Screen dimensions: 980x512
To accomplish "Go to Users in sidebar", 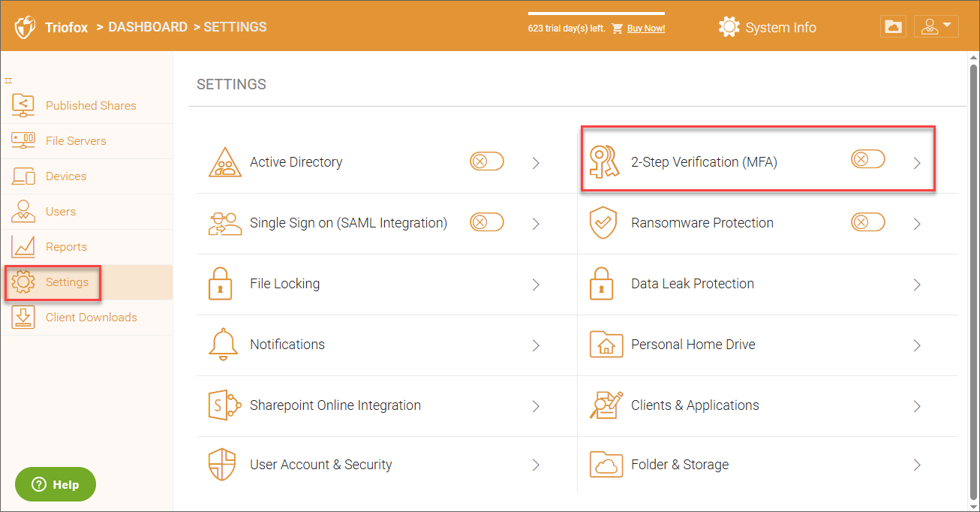I will click(x=86, y=212).
